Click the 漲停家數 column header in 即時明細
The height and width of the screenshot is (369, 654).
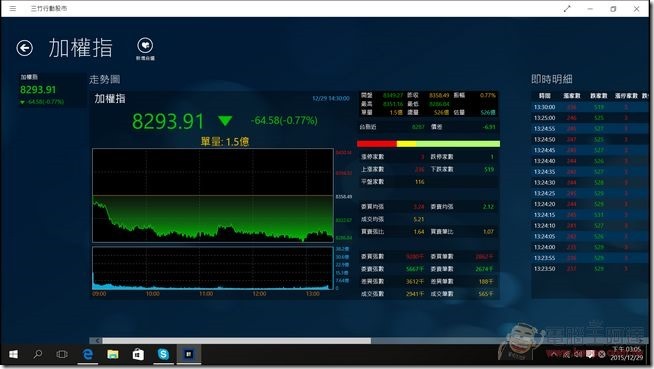pyautogui.click(x=626, y=96)
